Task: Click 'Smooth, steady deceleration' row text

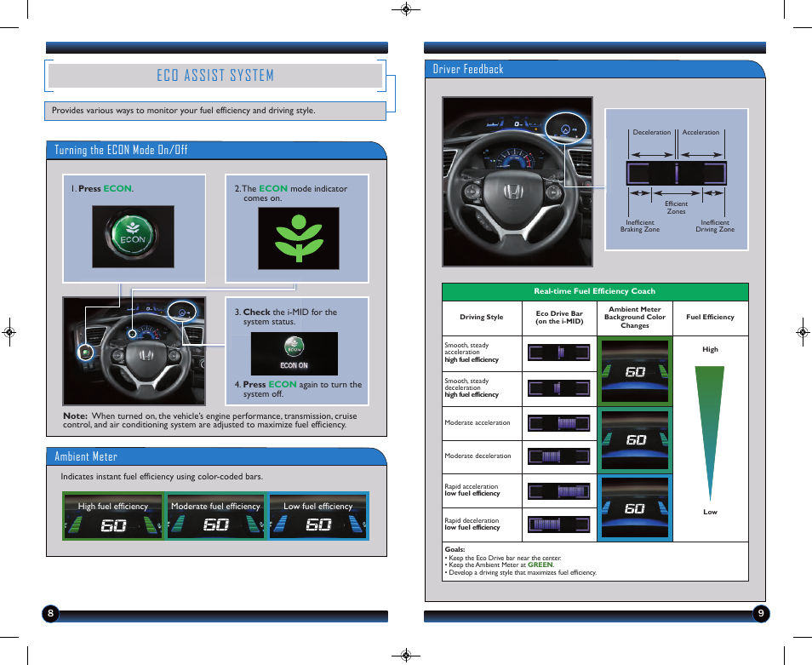Action: (472, 387)
